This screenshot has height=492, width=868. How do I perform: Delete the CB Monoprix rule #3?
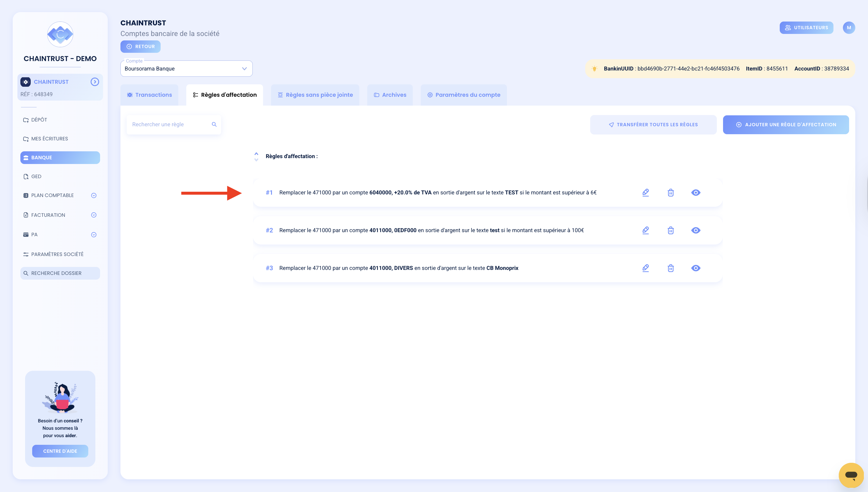click(670, 268)
